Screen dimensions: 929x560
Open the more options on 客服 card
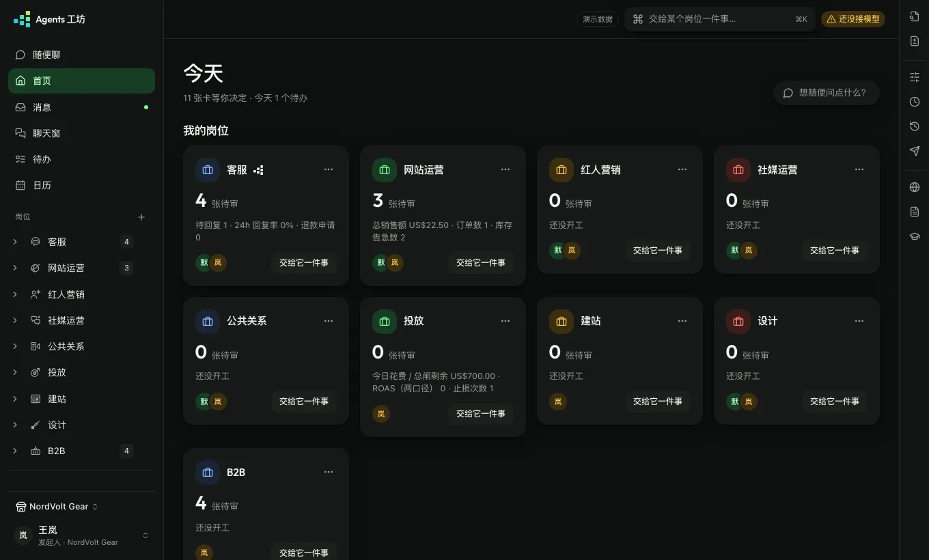coord(329,169)
